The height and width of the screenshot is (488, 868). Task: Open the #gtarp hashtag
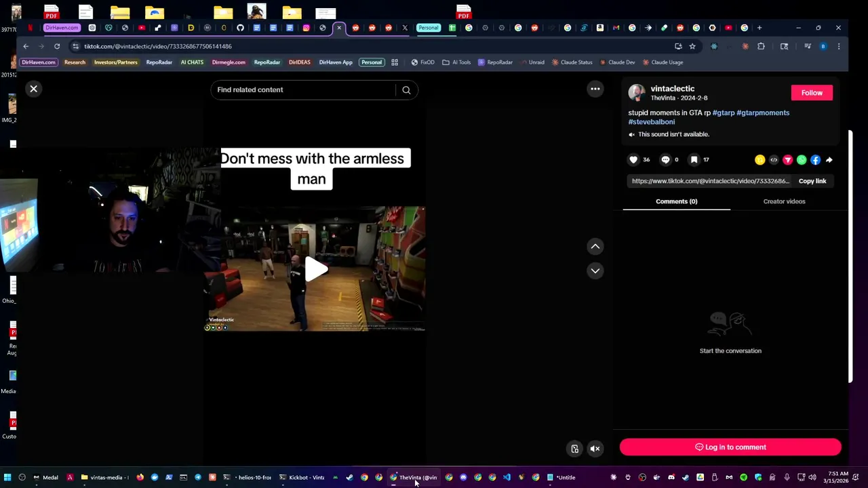(723, 113)
